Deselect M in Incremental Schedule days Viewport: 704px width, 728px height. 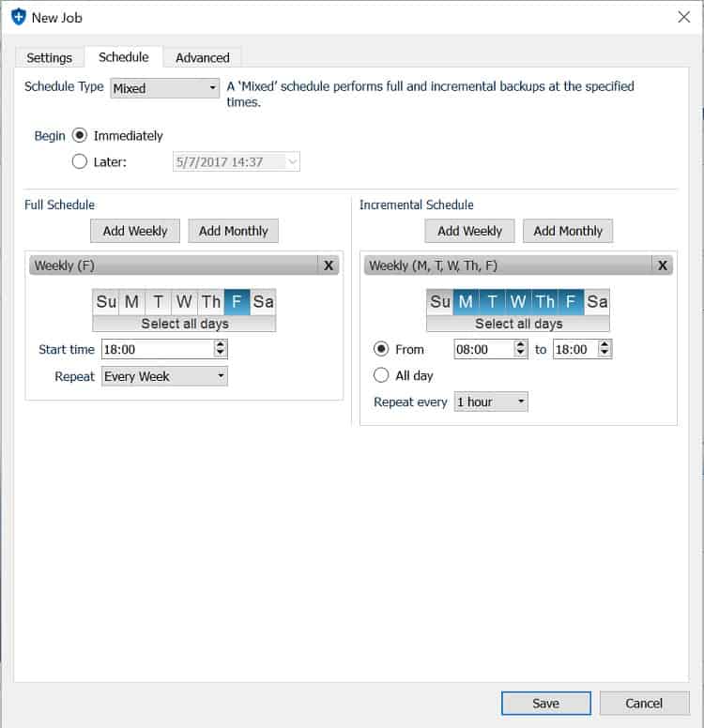(x=467, y=302)
